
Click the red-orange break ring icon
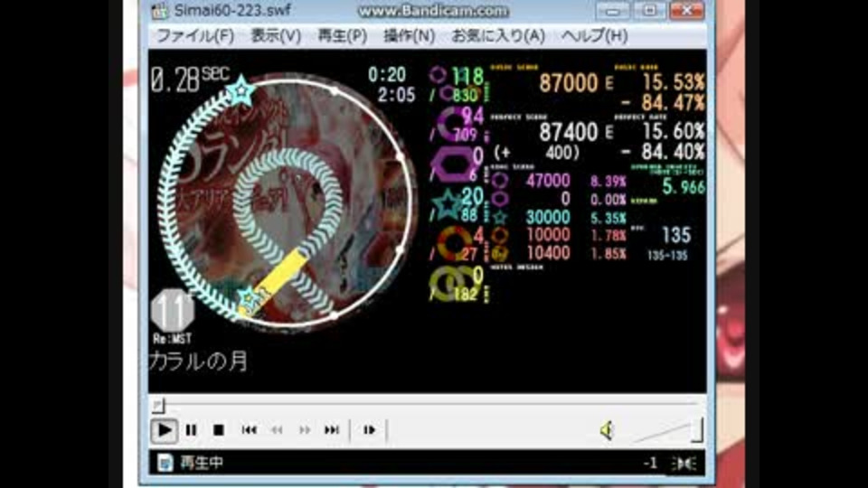(x=454, y=243)
